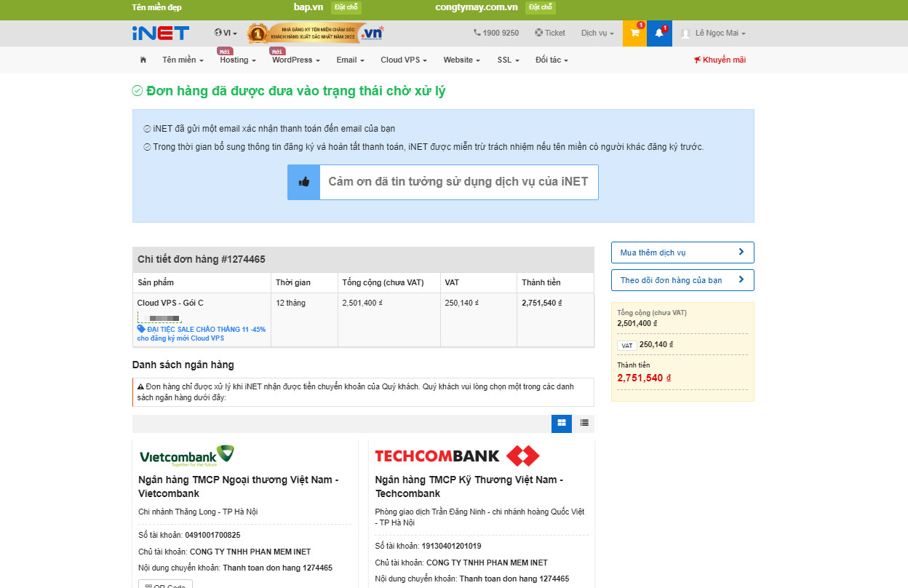Expand the Cloud VPS menu
The height and width of the screenshot is (588, 908).
pyautogui.click(x=404, y=60)
